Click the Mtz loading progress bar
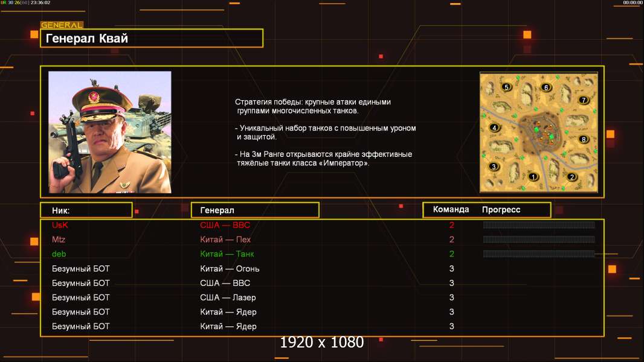 click(538, 240)
